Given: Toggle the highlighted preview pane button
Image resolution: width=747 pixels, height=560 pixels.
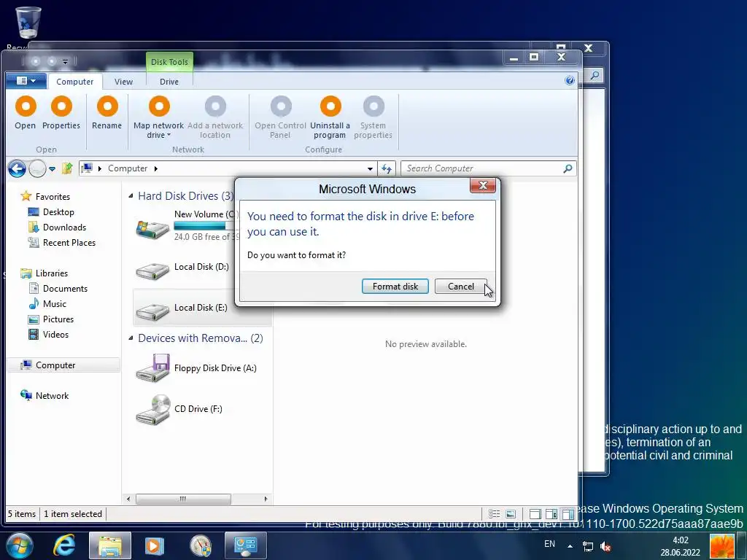Looking at the screenshot, I should point(568,514).
